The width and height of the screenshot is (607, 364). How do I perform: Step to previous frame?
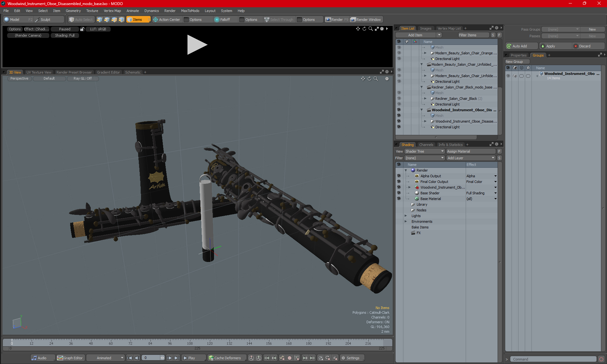point(137,358)
